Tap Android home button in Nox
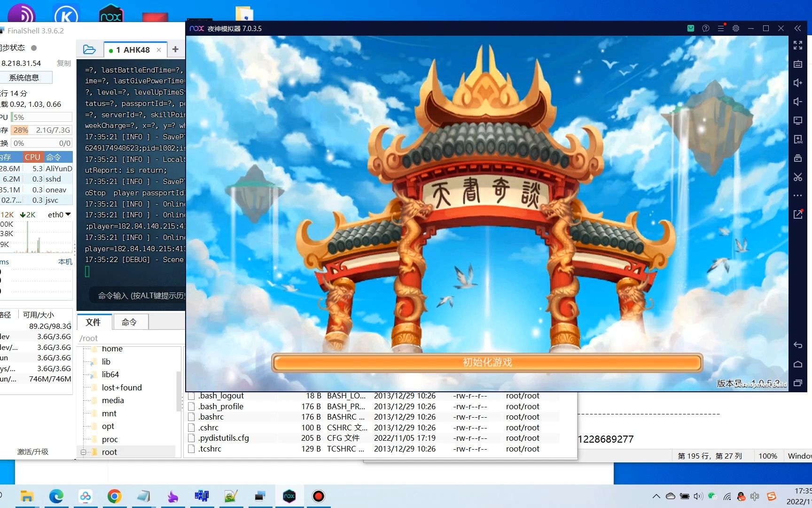 (x=798, y=364)
